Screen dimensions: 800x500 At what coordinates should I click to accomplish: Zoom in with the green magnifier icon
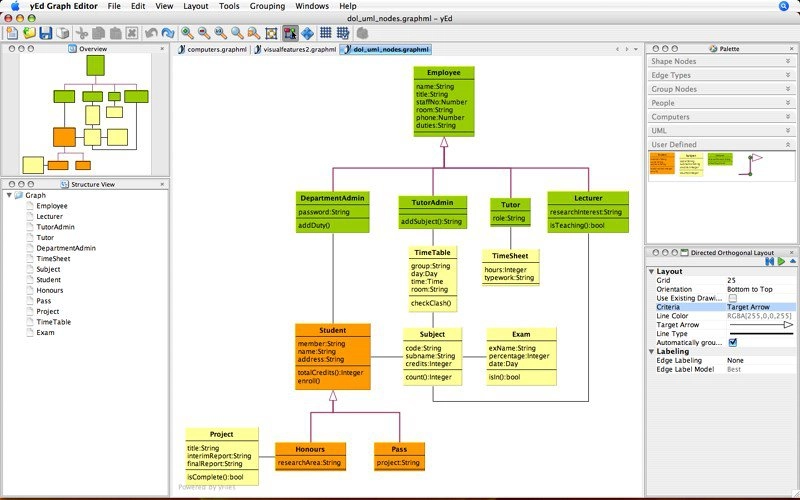(x=188, y=34)
